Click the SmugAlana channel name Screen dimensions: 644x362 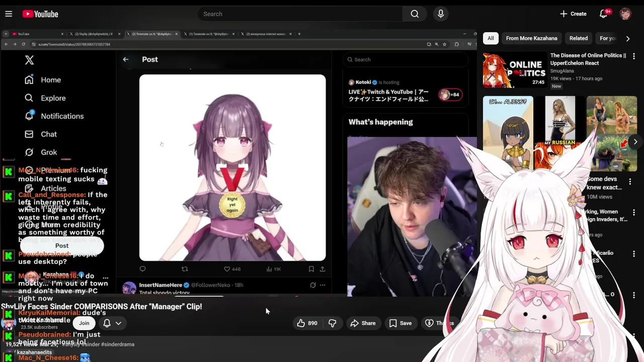(562, 71)
